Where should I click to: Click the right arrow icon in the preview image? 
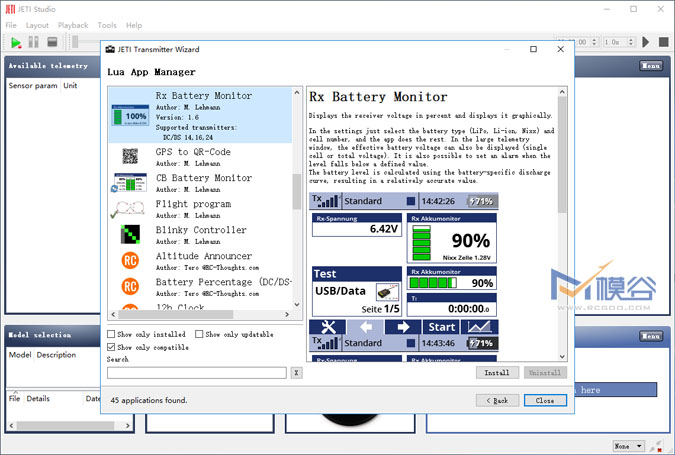(403, 327)
